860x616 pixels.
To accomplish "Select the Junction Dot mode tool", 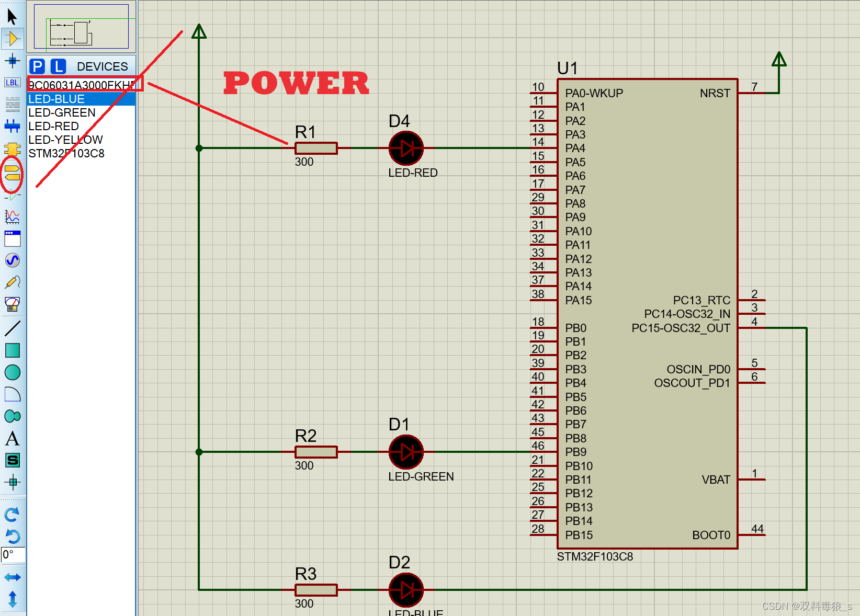I will point(12,61).
